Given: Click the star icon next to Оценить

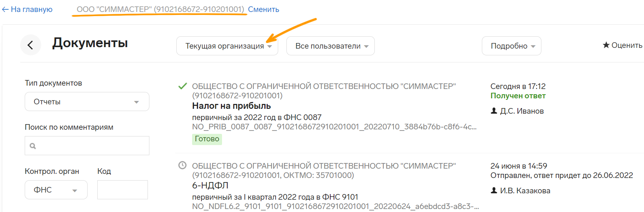Looking at the screenshot, I should pos(606,45).
